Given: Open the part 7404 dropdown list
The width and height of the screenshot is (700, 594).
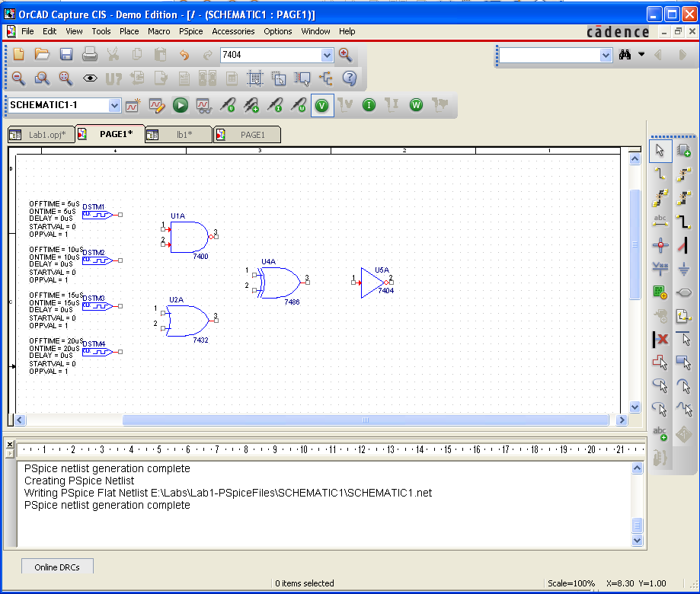Looking at the screenshot, I should click(327, 56).
